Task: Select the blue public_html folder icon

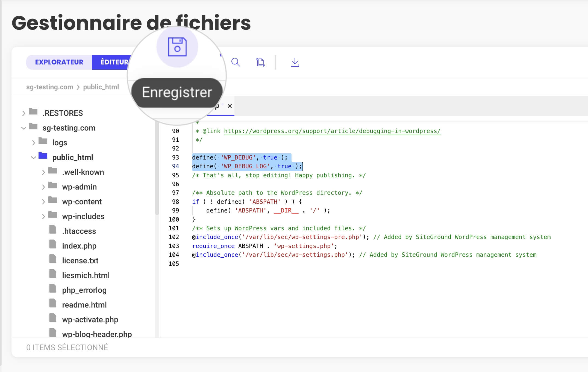Action: click(43, 156)
